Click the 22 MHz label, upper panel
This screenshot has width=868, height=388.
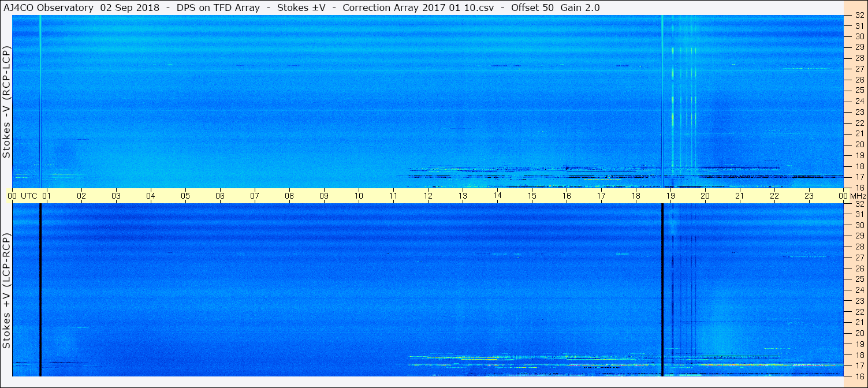(859, 122)
